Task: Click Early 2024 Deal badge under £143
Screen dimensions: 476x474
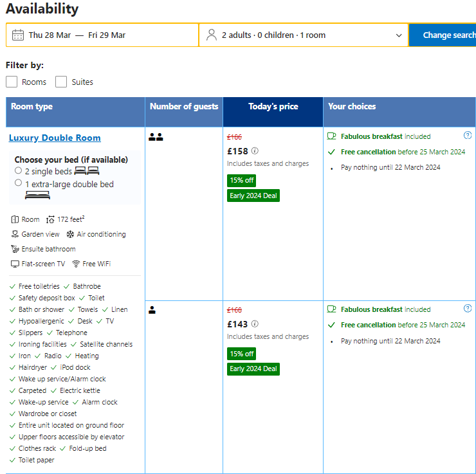Action: [253, 369]
